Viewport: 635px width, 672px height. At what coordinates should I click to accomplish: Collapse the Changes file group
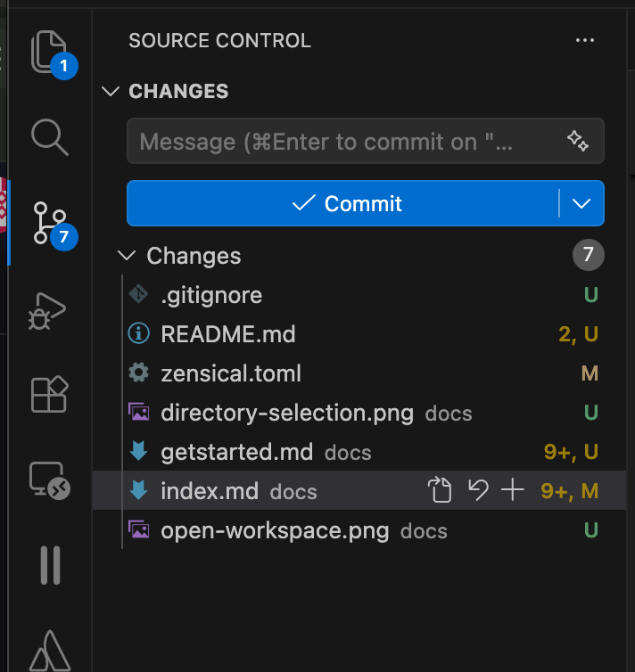127,256
